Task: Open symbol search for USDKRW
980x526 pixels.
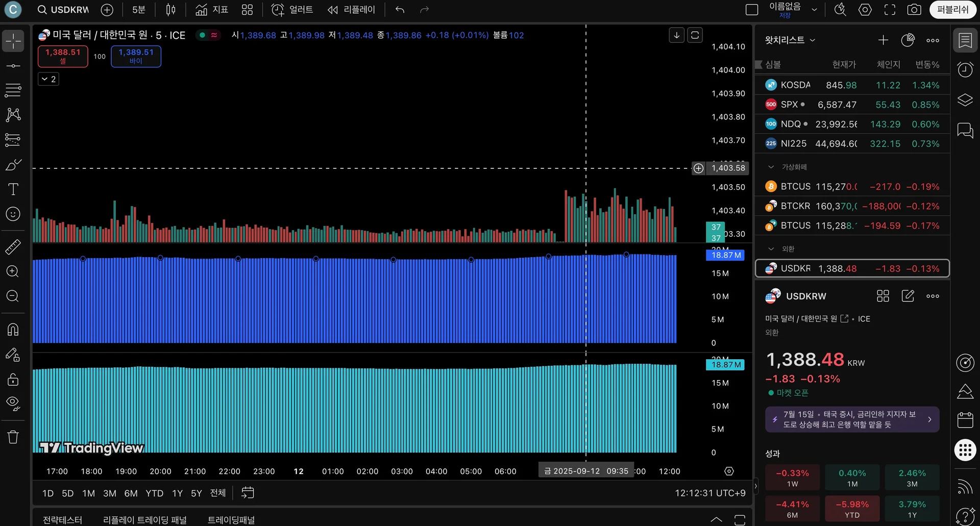Action: click(63, 10)
